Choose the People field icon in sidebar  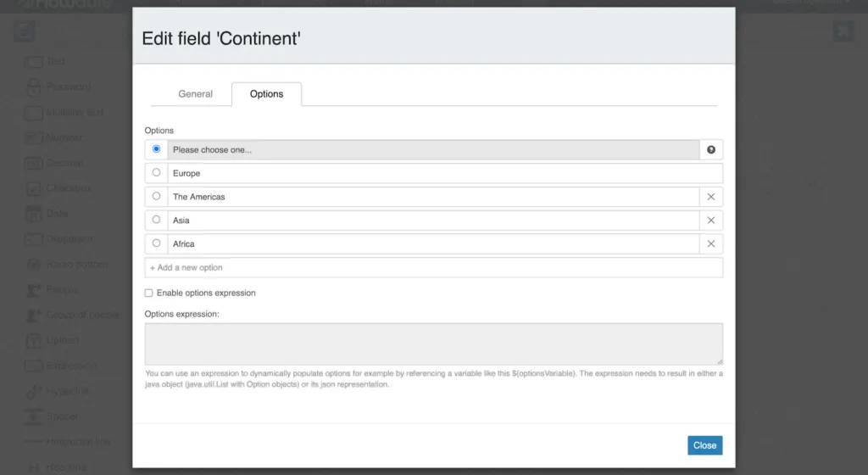coord(33,289)
